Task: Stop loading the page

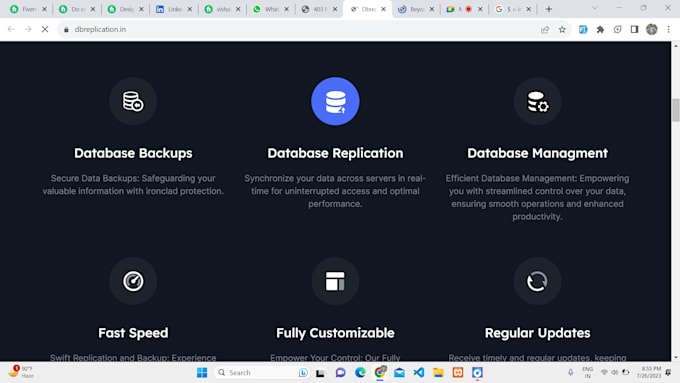Action: pyautogui.click(x=45, y=29)
